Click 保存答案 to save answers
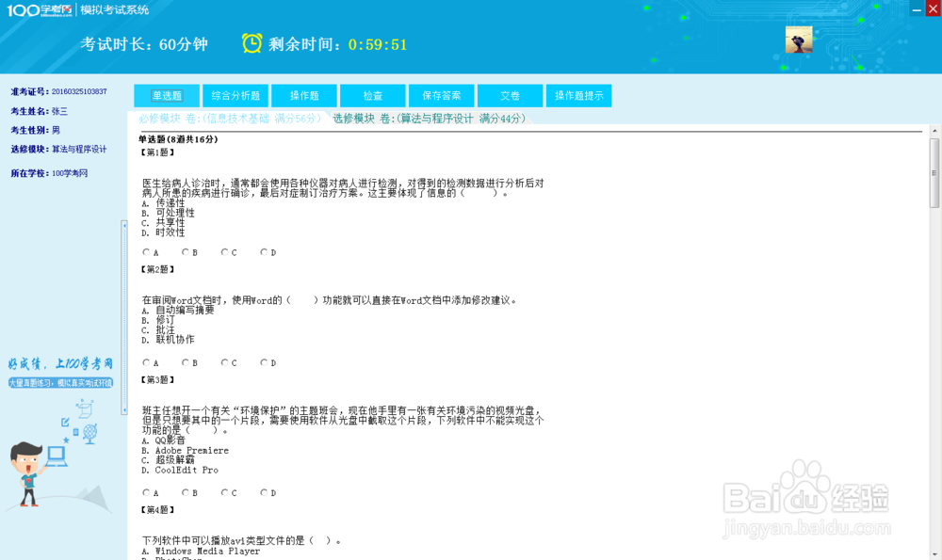The height and width of the screenshot is (560, 942). click(442, 95)
